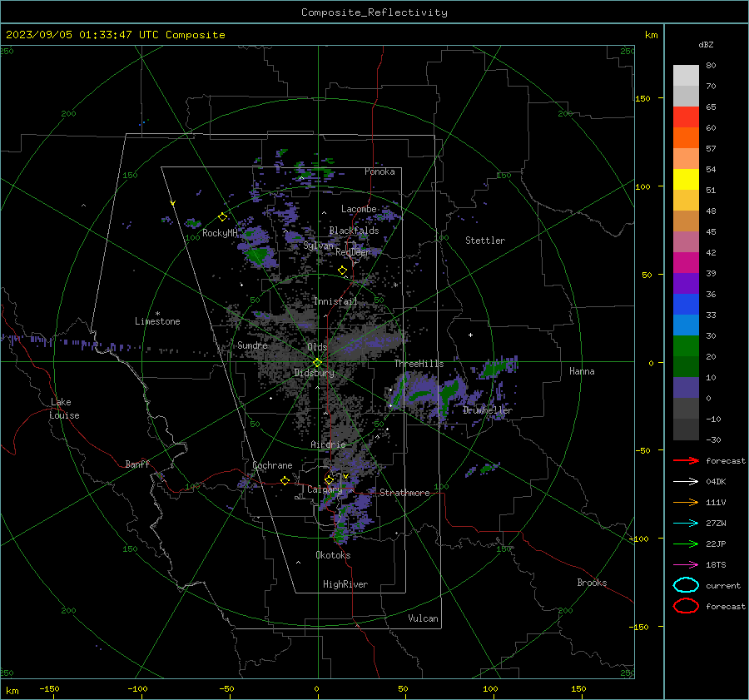Select the light blue 30-33 dBZ swatch
The width and height of the screenshot is (749, 700).
pyautogui.click(x=686, y=325)
